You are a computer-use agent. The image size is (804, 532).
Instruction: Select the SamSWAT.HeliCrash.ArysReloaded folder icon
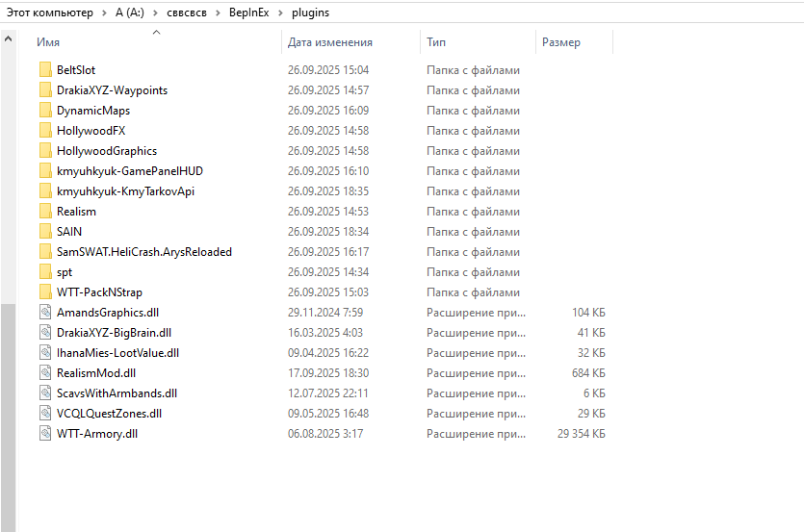(45, 252)
